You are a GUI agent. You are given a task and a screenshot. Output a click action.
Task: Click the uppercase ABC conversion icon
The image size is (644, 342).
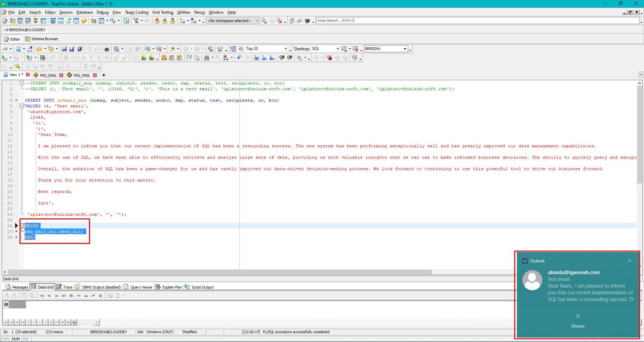(x=257, y=58)
